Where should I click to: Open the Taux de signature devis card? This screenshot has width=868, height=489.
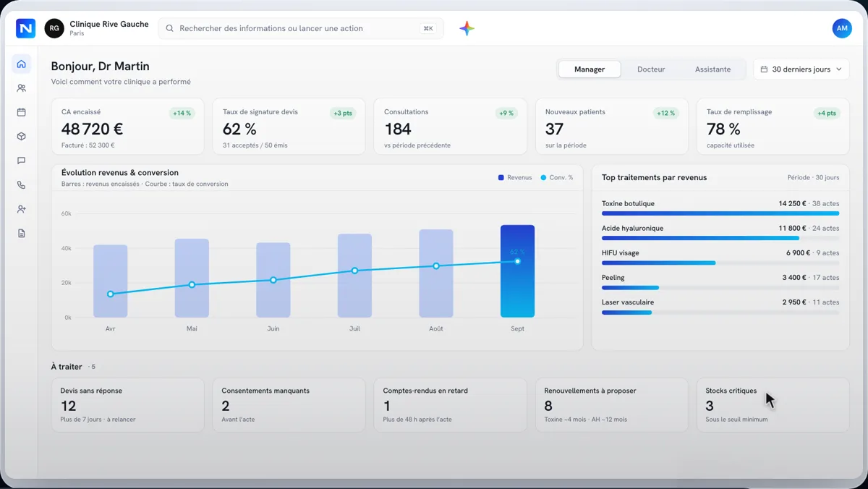tap(289, 127)
